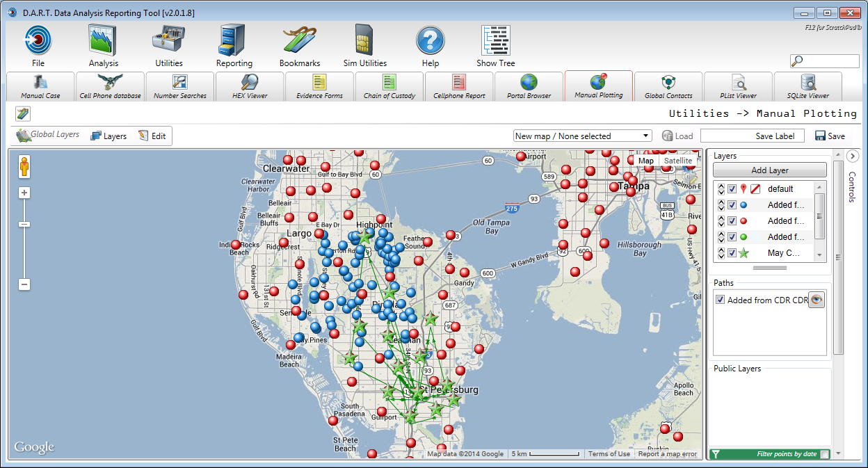Screen dimensions: 868x468
Task: Open Global Layers
Action: [48, 135]
